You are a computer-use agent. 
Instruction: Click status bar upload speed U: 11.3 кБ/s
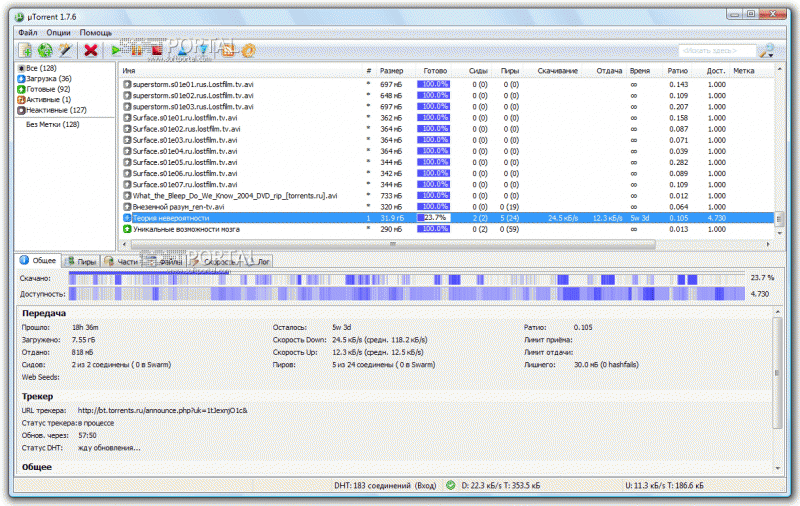(x=664, y=486)
